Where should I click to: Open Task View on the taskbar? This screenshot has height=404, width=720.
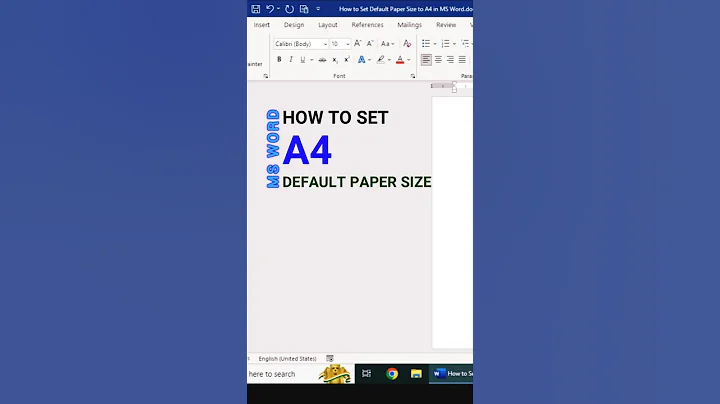click(366, 374)
